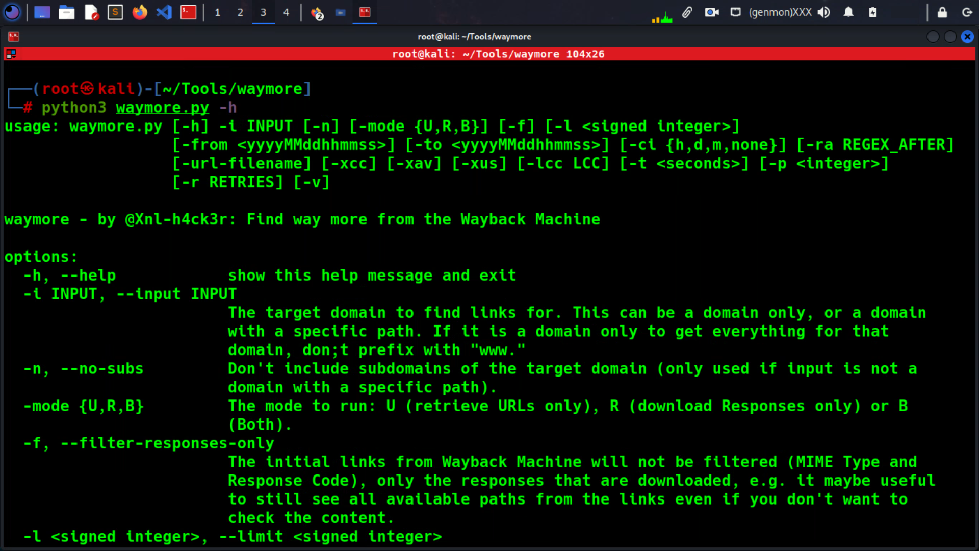The height and width of the screenshot is (551, 980).
Task: Click 'Wayback Machine' in the description line
Action: tap(530, 219)
